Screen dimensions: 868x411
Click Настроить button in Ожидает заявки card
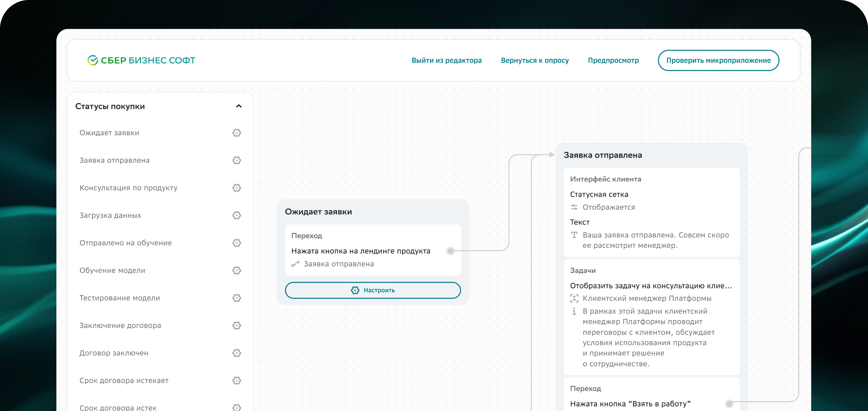[x=373, y=290]
